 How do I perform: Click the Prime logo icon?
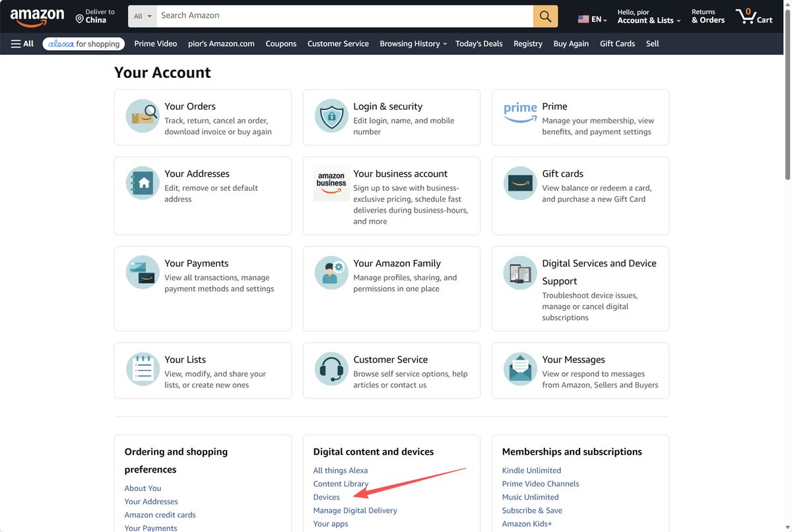[520, 112]
